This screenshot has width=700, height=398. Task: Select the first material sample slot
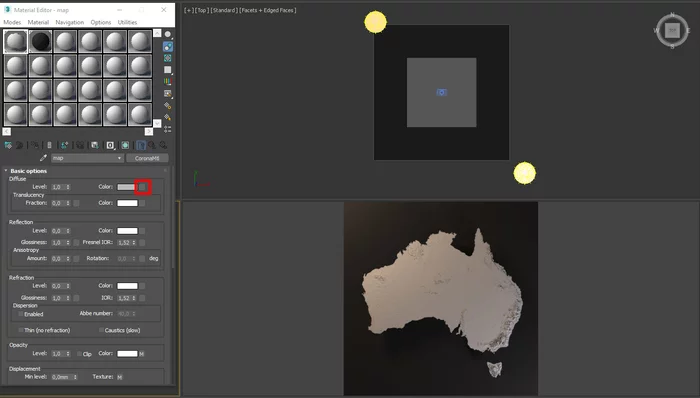coord(16,41)
